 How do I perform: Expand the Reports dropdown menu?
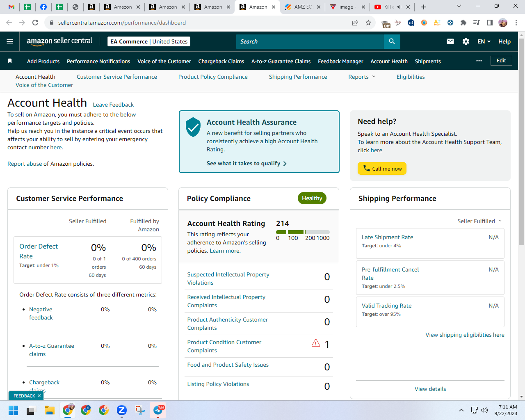362,77
